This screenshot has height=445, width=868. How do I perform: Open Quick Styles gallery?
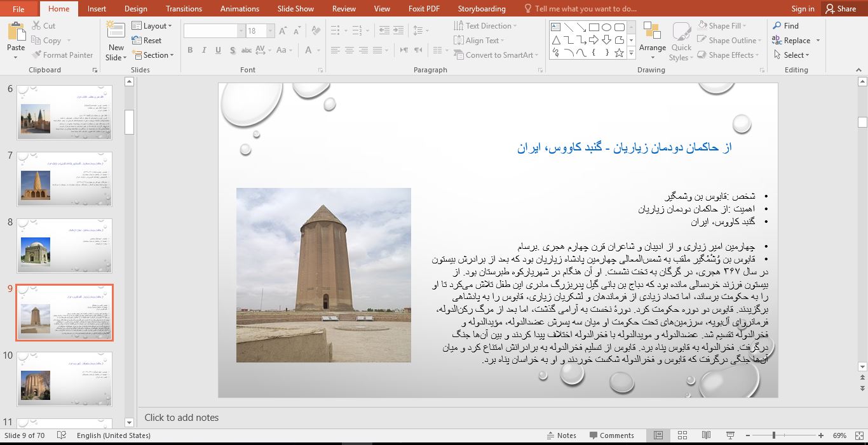pos(681,42)
